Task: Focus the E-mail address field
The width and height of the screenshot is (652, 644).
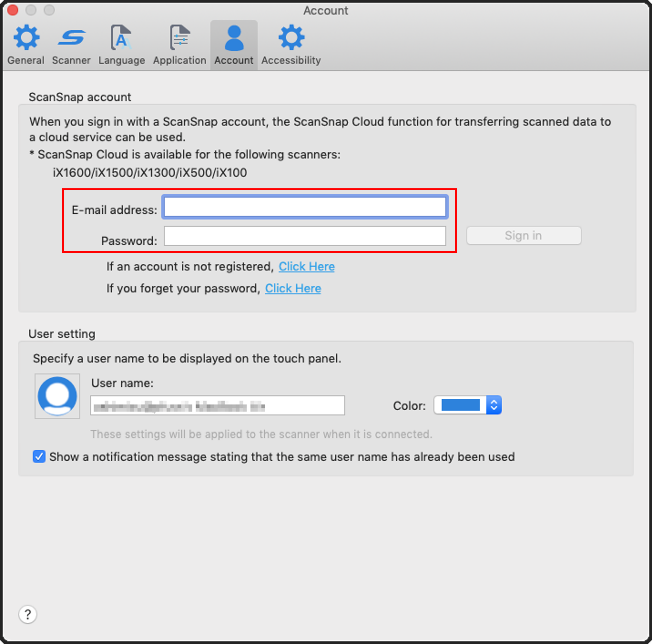Action: (305, 207)
